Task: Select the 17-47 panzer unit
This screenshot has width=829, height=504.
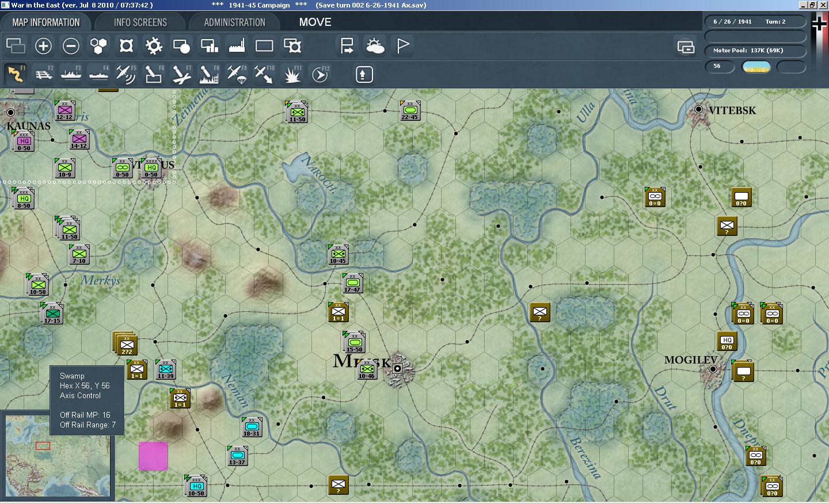Action: click(352, 283)
